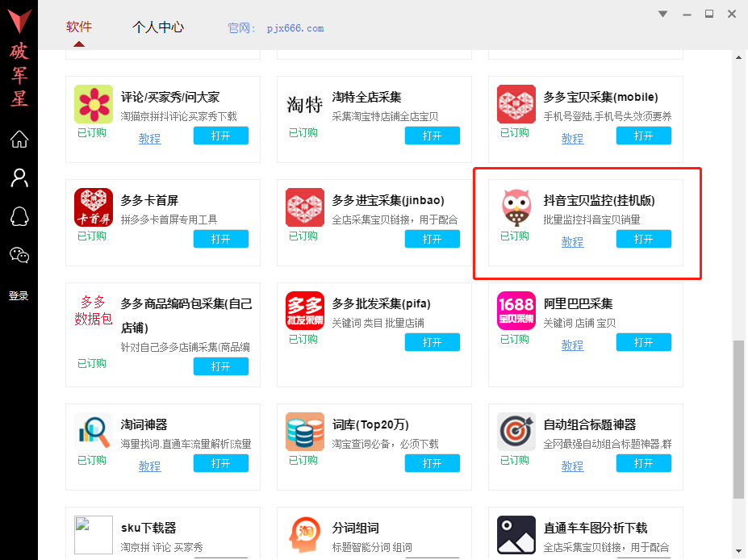Click the description 淘宝查词必备，必须下载
This screenshot has width=748, height=560.
coord(386,444)
